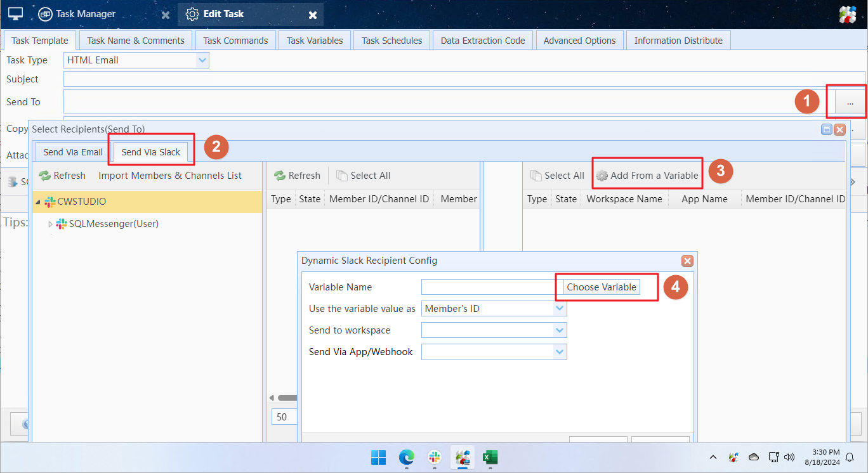
Task: Show hidden system tray icons
Action: coord(713,457)
